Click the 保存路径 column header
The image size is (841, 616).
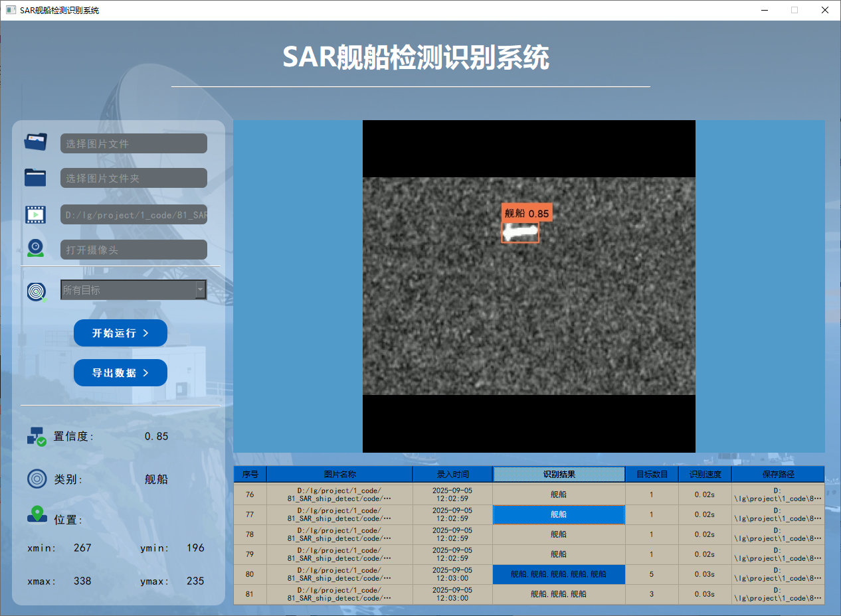point(778,474)
